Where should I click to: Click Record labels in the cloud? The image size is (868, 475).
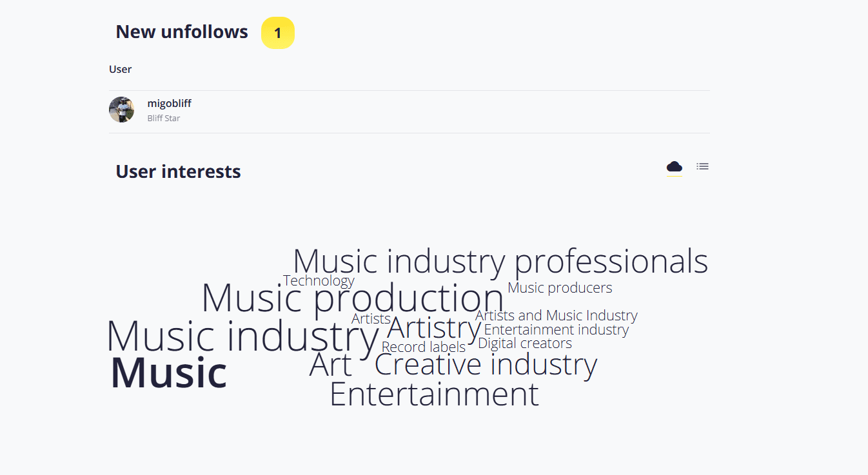[423, 346]
